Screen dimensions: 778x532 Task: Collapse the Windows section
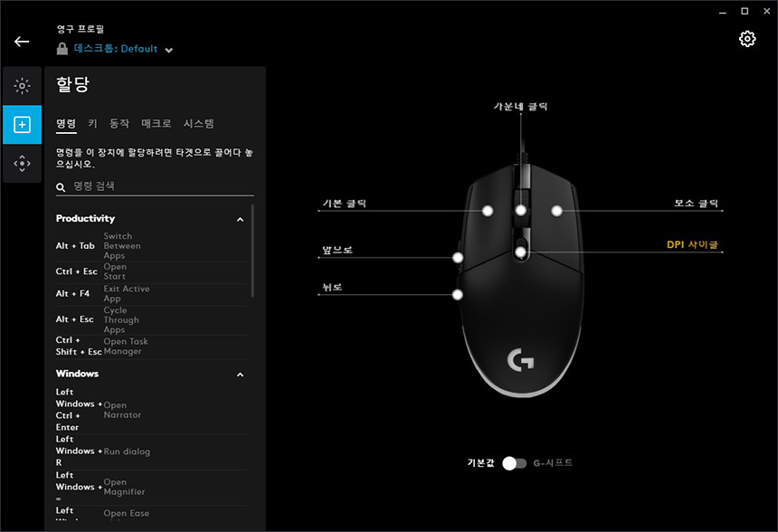[240, 375]
